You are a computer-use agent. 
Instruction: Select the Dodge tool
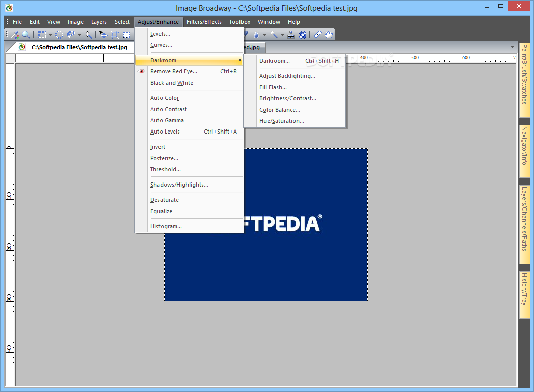[274, 34]
